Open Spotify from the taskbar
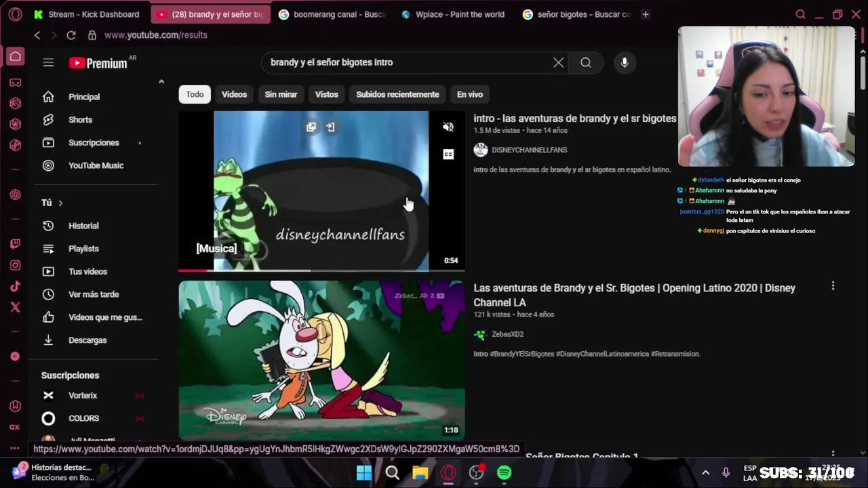The width and height of the screenshot is (868, 488). click(504, 472)
